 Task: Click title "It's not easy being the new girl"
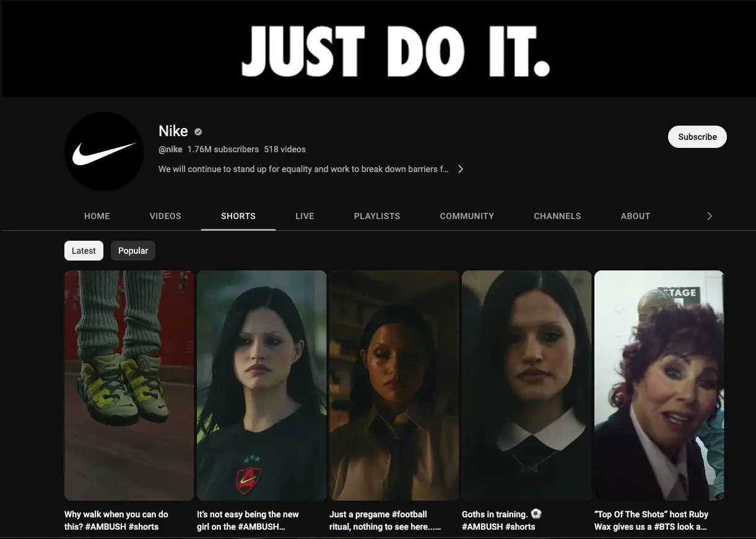(248, 520)
